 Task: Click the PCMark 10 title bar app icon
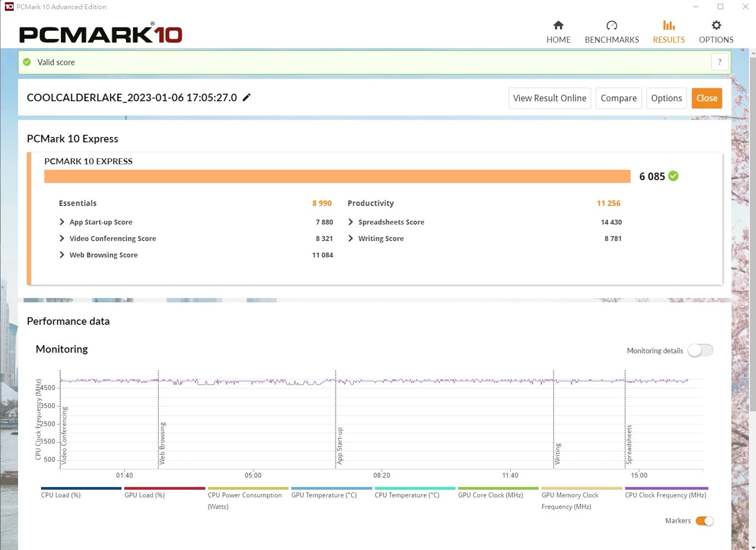coord(9,7)
